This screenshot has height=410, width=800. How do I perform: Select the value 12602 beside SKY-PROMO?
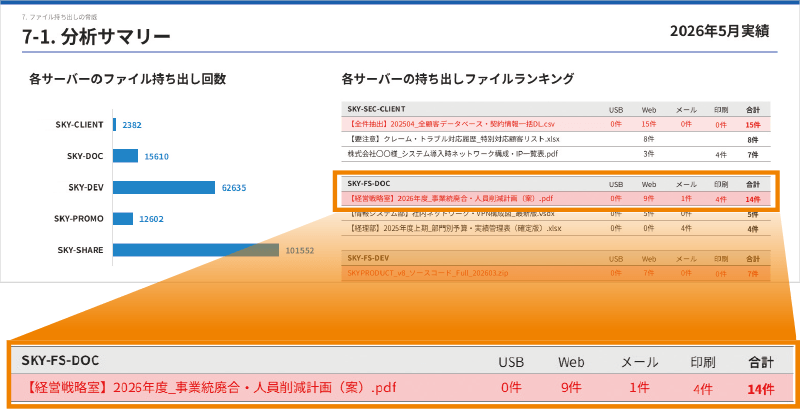[x=151, y=219]
